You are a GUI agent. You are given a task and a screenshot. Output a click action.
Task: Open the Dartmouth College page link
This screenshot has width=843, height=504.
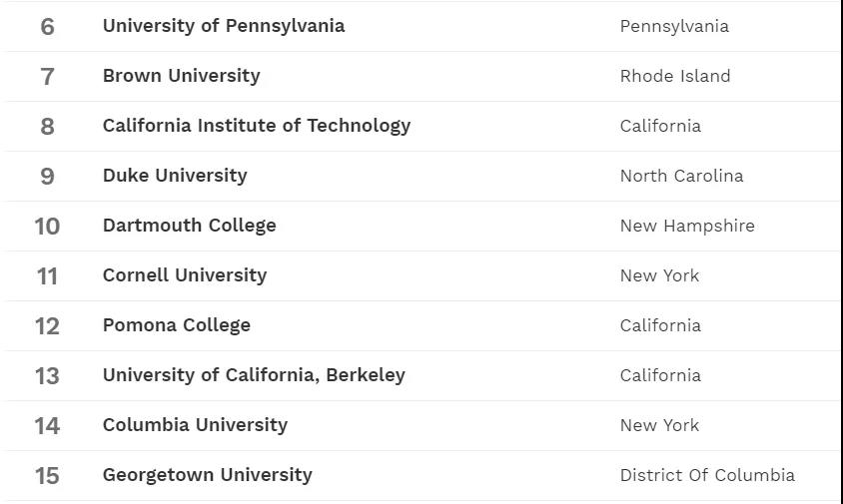[x=189, y=226]
